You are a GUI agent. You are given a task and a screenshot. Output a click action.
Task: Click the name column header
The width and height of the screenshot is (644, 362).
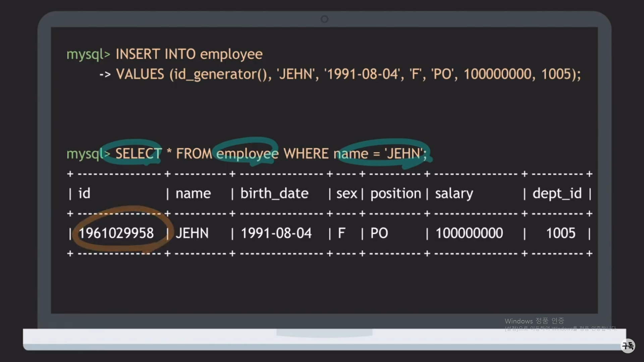pos(193,193)
